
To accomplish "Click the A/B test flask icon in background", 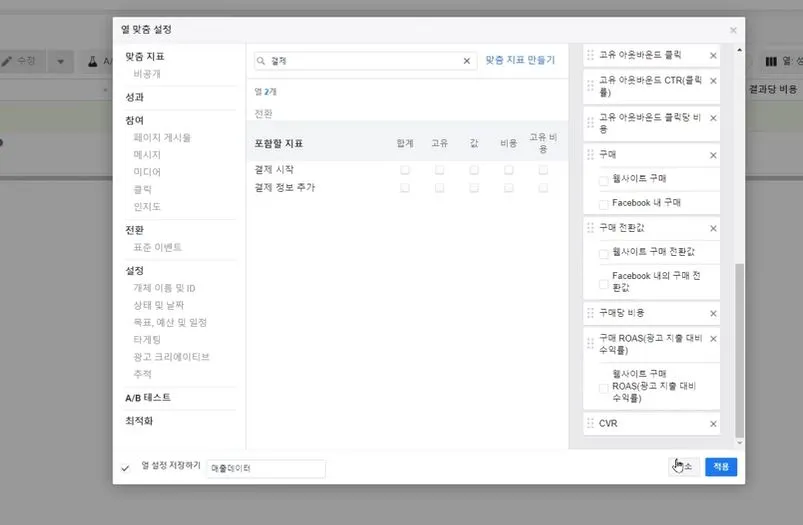I will click(93, 61).
